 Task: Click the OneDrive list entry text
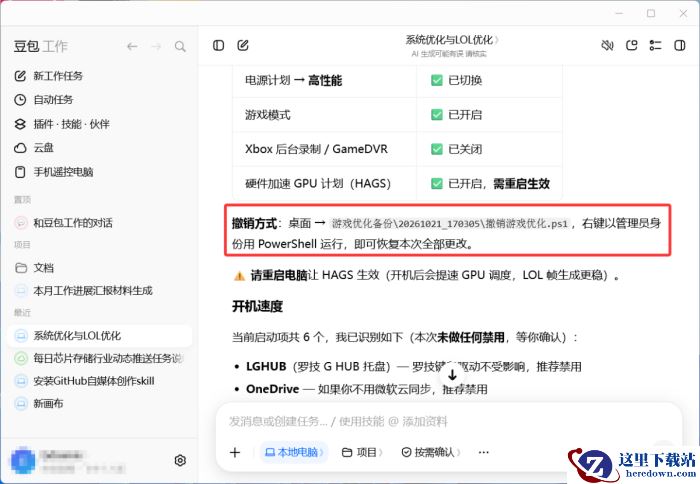pyautogui.click(x=367, y=389)
